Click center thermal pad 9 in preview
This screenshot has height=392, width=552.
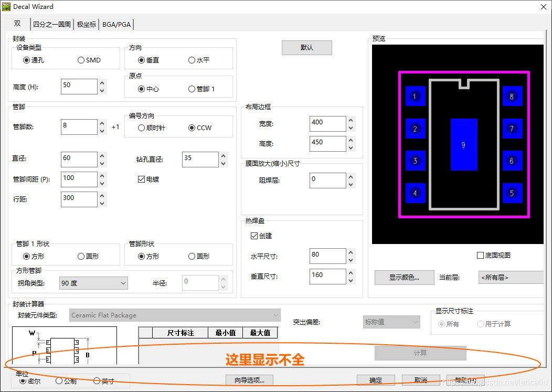pos(464,144)
